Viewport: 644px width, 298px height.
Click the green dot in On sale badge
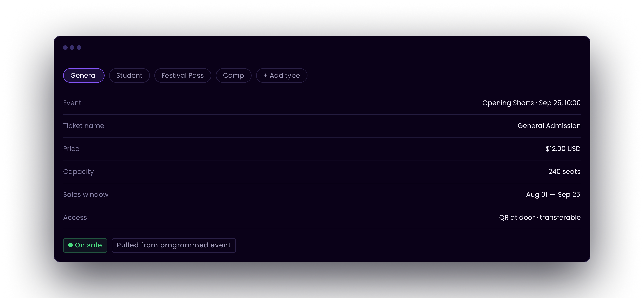[x=70, y=245]
